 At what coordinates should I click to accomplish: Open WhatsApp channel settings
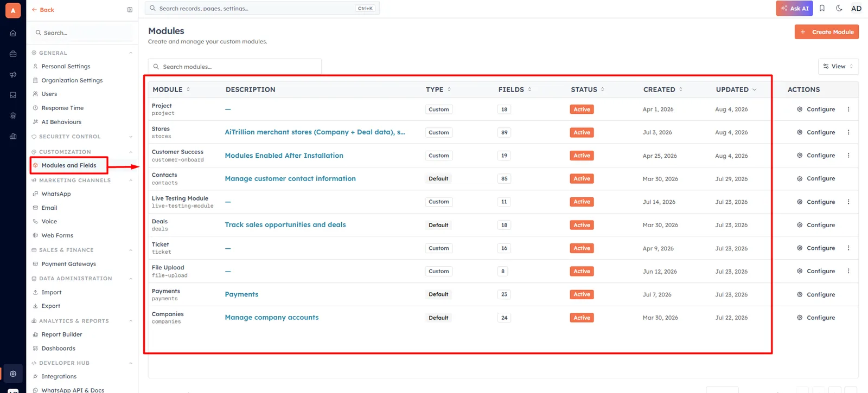[56, 194]
